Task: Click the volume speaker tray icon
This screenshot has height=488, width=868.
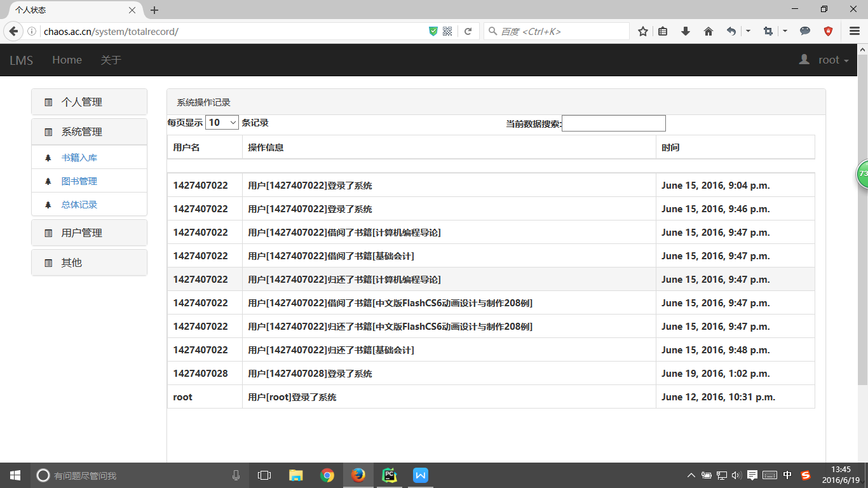Action: coord(736,475)
